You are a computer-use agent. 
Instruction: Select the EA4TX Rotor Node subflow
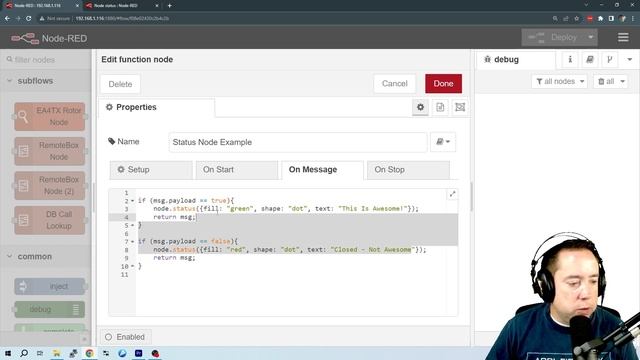[x=50, y=117]
